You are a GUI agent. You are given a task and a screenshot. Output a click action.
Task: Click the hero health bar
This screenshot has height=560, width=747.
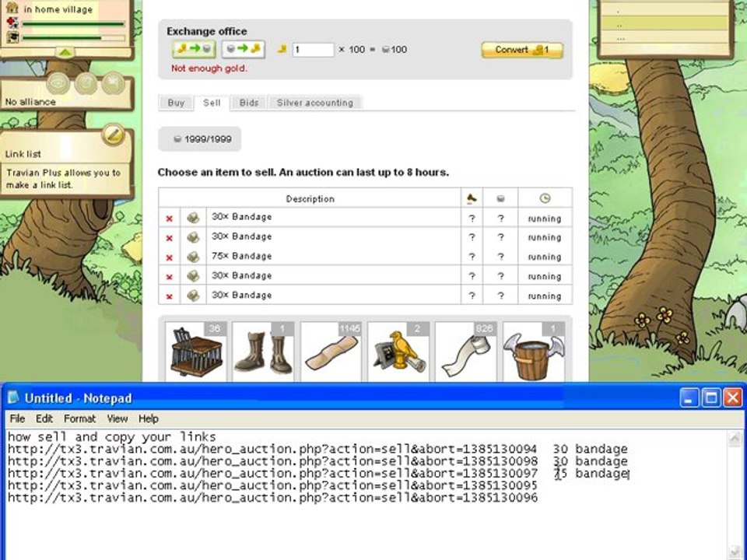pyautogui.click(x=73, y=23)
